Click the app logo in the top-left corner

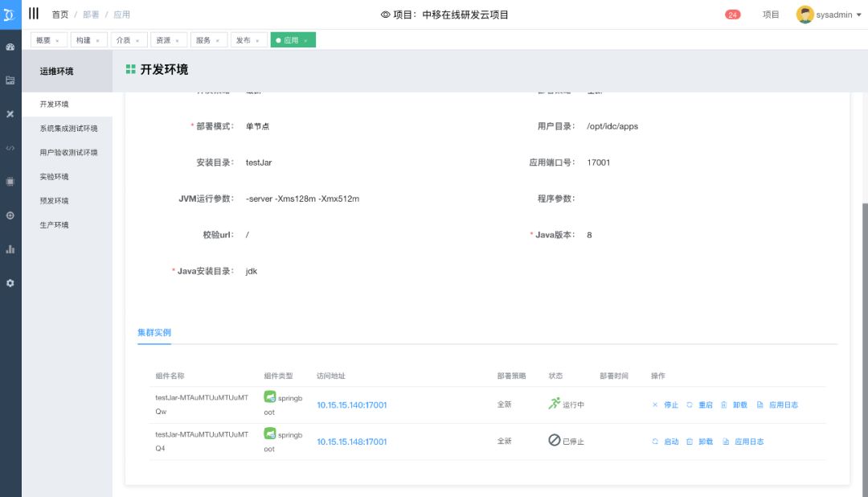pyautogui.click(x=10, y=14)
